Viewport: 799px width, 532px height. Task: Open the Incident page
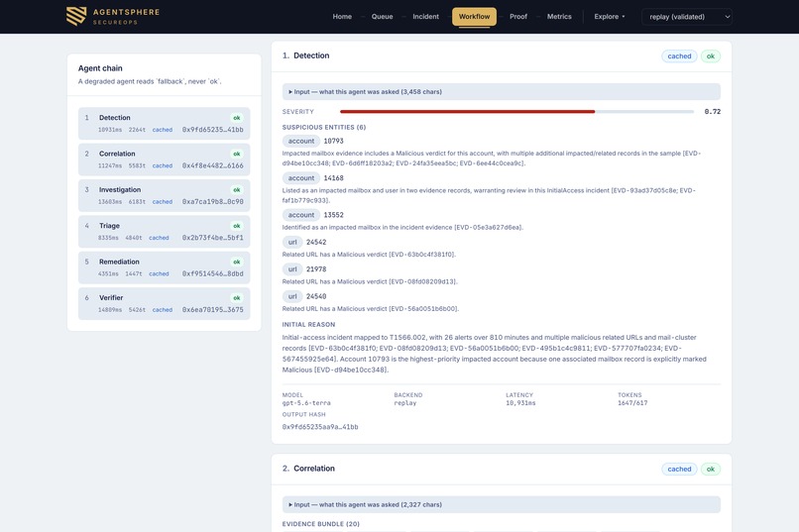pyautogui.click(x=425, y=16)
